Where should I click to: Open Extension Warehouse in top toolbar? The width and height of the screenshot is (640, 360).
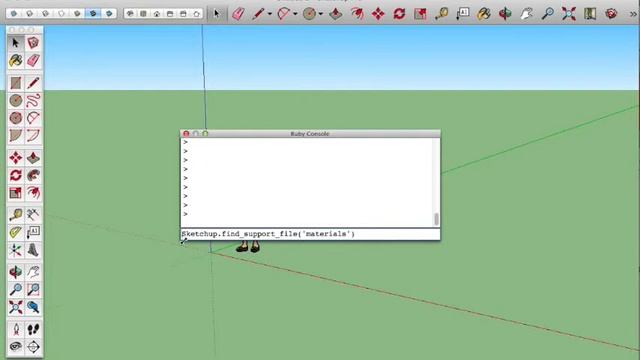[x=611, y=14]
